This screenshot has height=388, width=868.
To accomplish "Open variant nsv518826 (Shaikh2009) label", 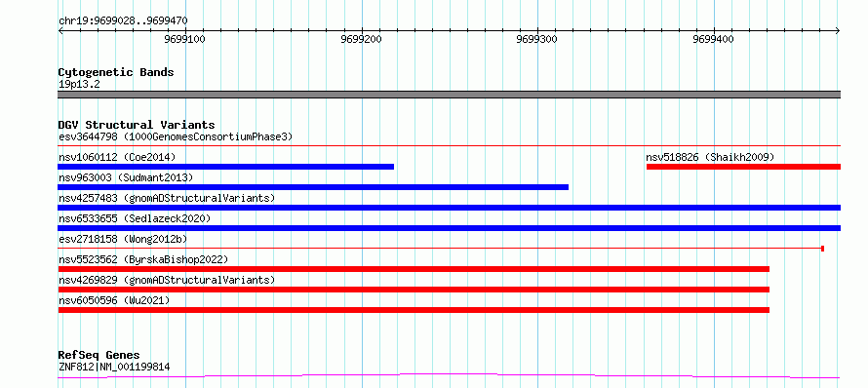I will 710,157.
